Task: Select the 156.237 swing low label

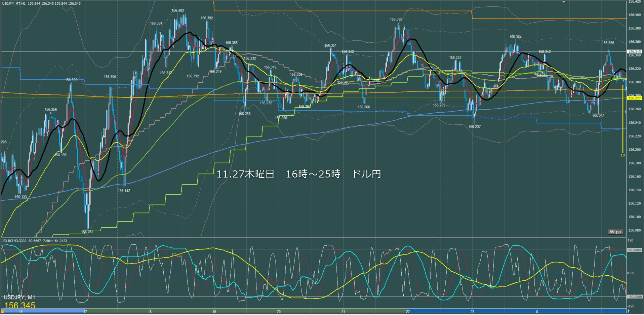Action: coord(474,127)
